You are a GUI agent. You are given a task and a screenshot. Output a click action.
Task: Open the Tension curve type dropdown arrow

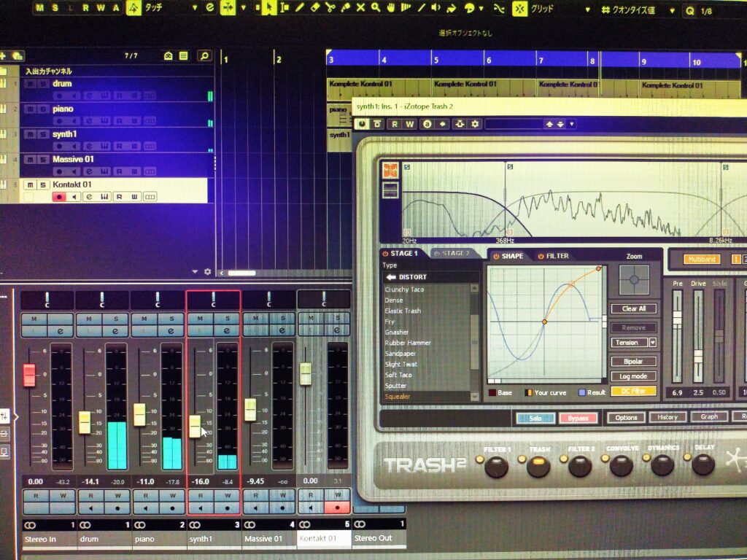(x=653, y=343)
